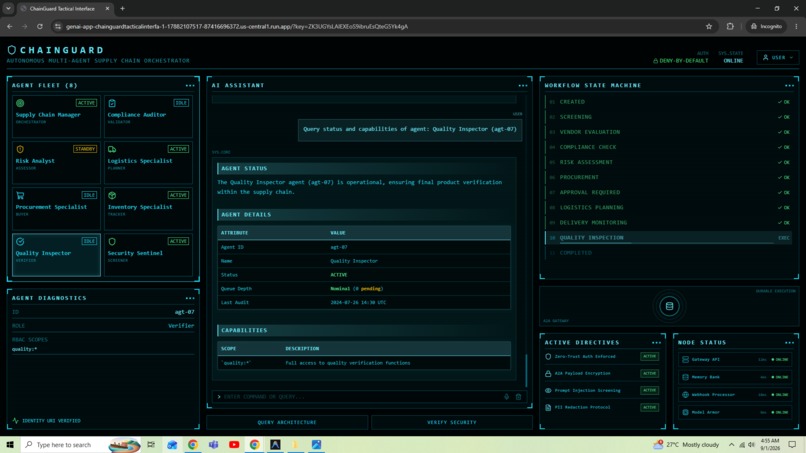Open a new browser tab

(x=122, y=8)
